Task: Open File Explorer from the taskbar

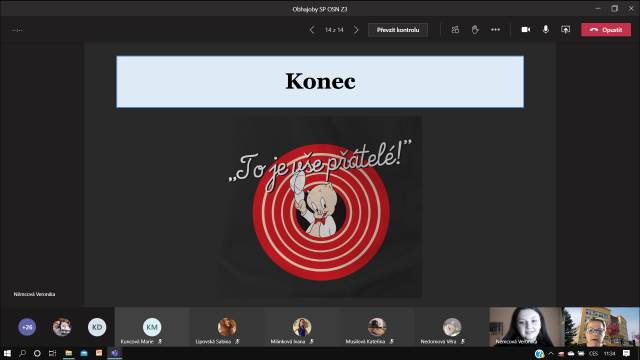Action: [x=69, y=353]
